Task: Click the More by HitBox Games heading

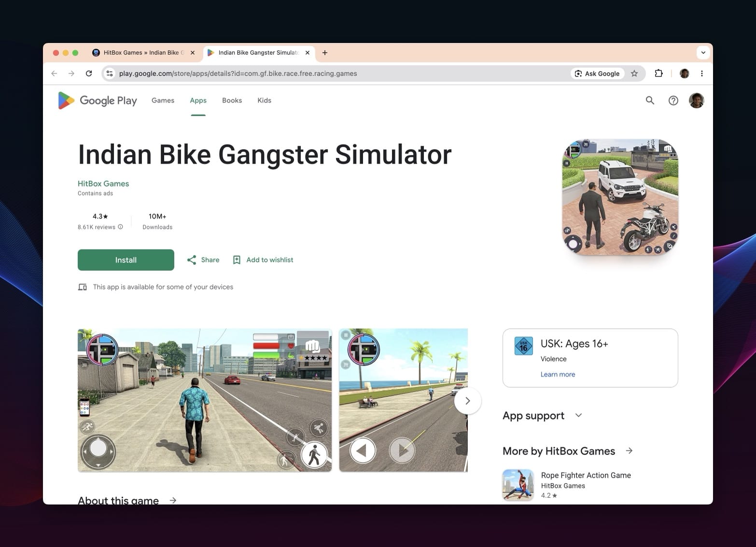Action: tap(559, 451)
